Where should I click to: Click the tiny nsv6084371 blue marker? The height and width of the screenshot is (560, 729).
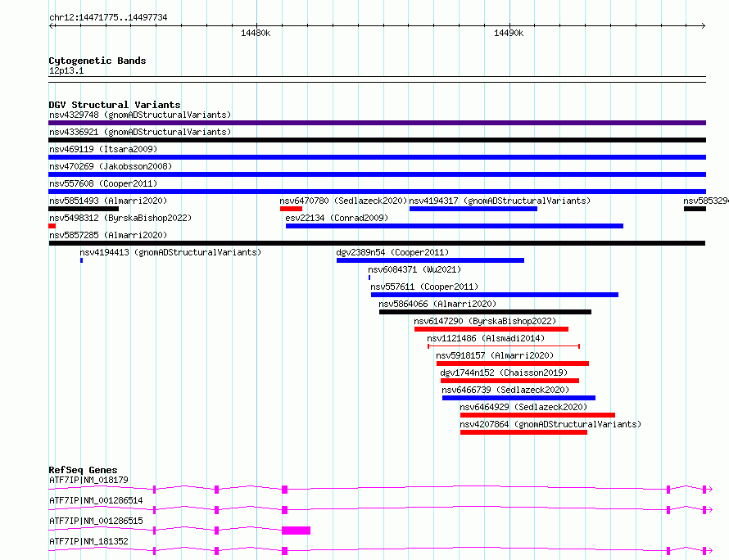click(x=369, y=278)
